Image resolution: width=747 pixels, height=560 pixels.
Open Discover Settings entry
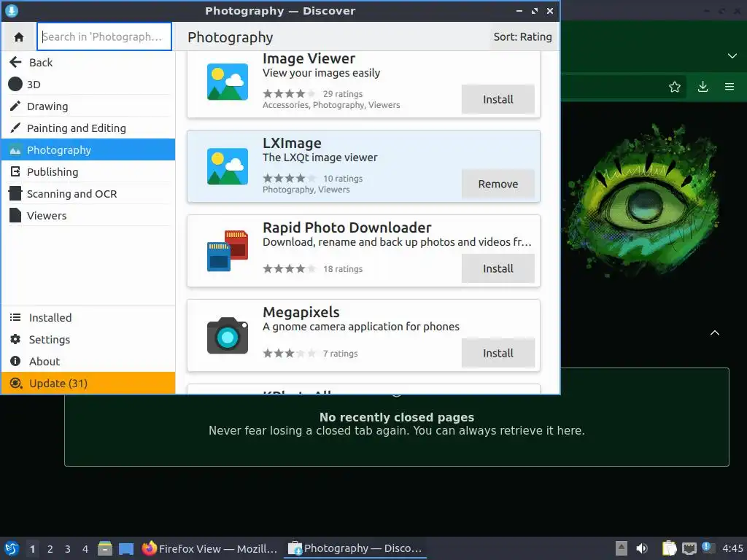tap(88, 340)
